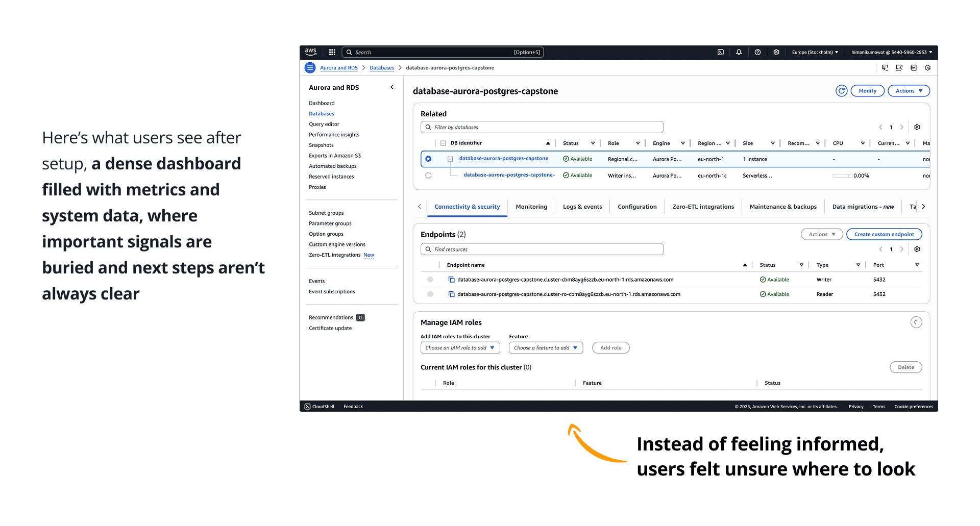Select the writer instance row radio button
The width and height of the screenshot is (980, 526).
(428, 176)
